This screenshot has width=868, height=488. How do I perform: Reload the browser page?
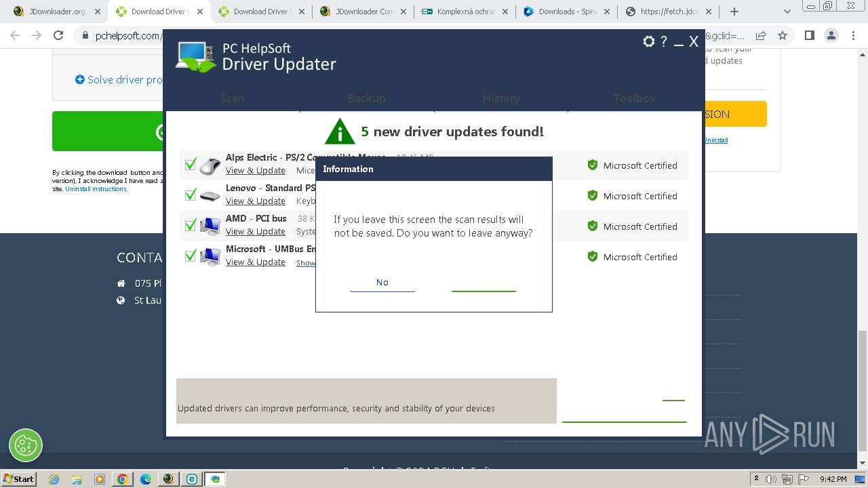coord(58,35)
